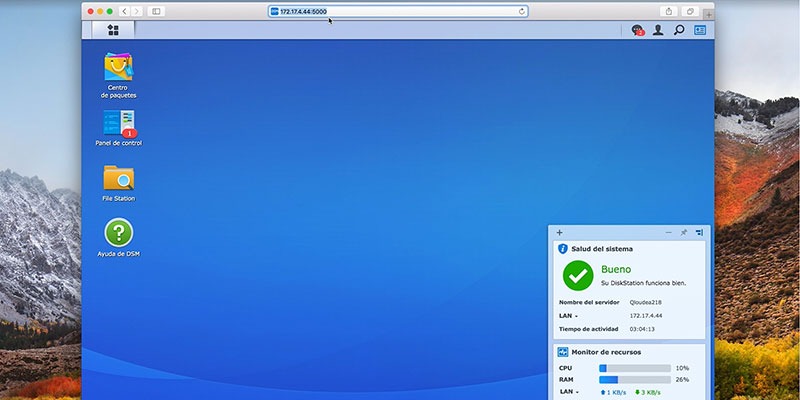Viewport: 800px width, 400px height.
Task: Toggle the widgets panel icon in taskbar
Action: pyautogui.click(x=700, y=30)
